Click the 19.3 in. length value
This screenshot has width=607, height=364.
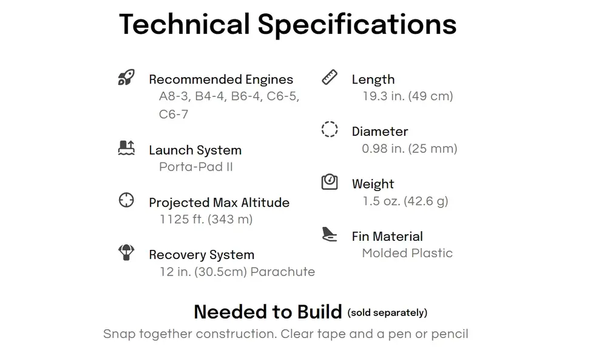tap(408, 96)
